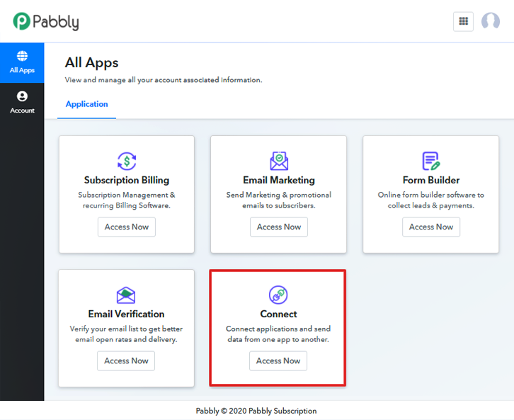Viewport: 514px width, 420px height.
Task: Click the Email Marketing envelope icon
Action: (x=279, y=161)
